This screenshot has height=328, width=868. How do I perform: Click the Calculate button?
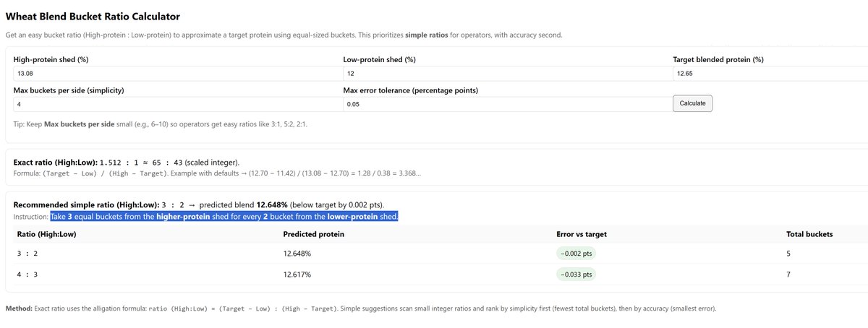coord(693,103)
